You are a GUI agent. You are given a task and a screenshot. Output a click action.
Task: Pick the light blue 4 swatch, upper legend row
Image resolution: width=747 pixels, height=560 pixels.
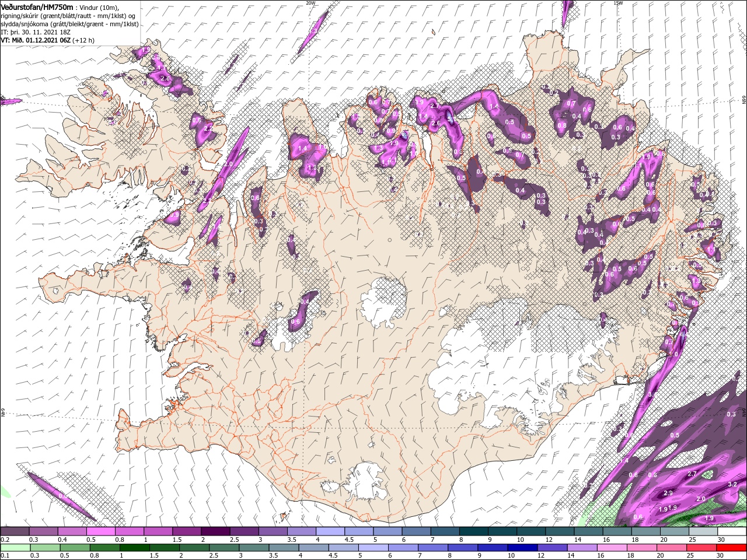point(330,531)
